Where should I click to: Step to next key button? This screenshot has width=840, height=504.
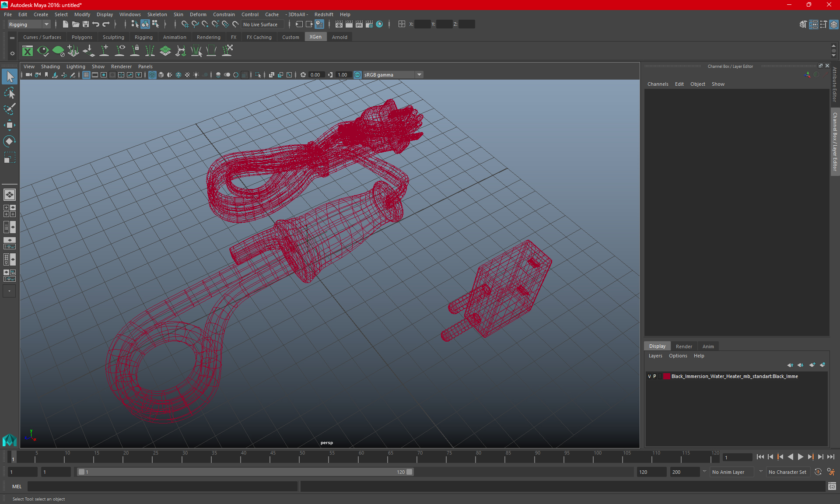[810, 457]
